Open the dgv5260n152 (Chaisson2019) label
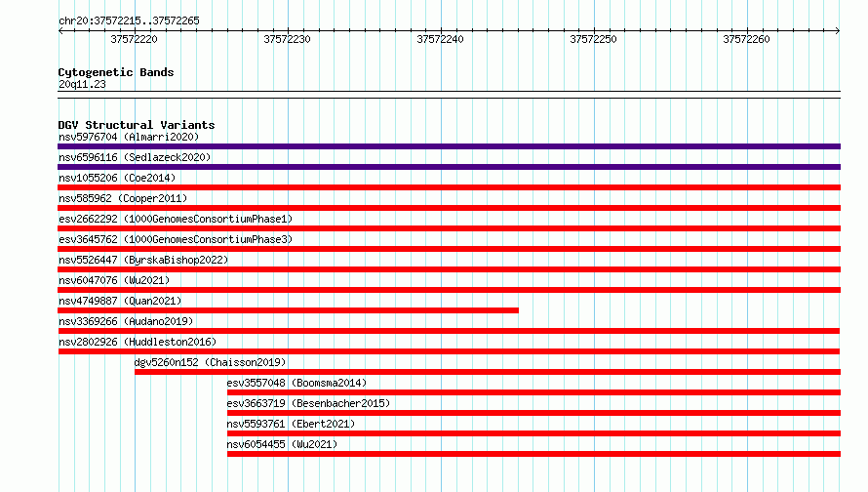 210,362
